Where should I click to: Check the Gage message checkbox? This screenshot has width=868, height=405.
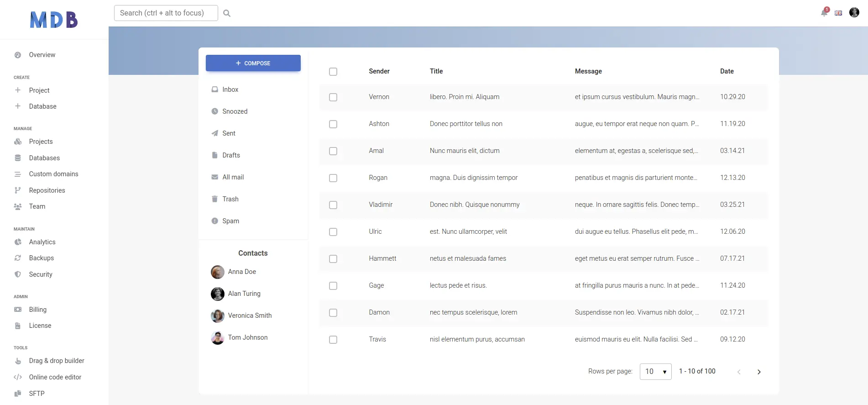pos(333,286)
